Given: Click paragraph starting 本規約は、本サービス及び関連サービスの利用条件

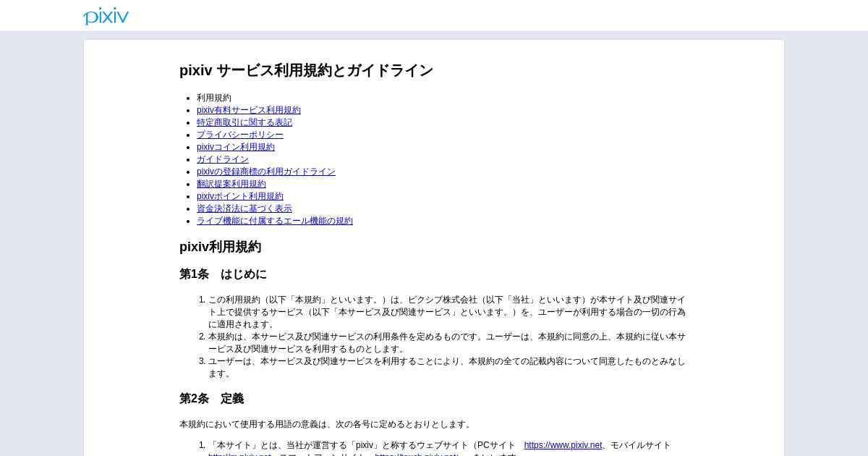Looking at the screenshot, I should 447,342.
